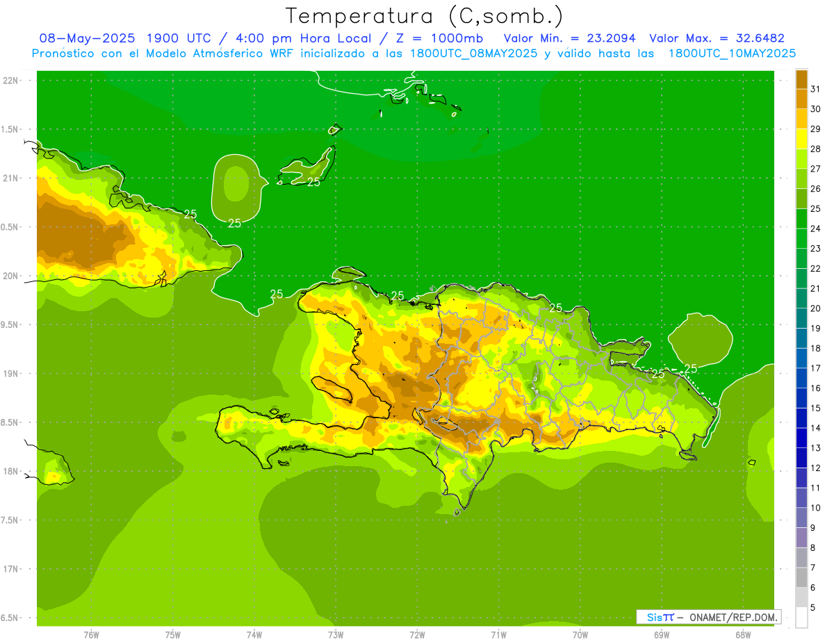Click the yellow swatch between 28 and 29
This screenshot has width=834, height=644.
(x=801, y=138)
